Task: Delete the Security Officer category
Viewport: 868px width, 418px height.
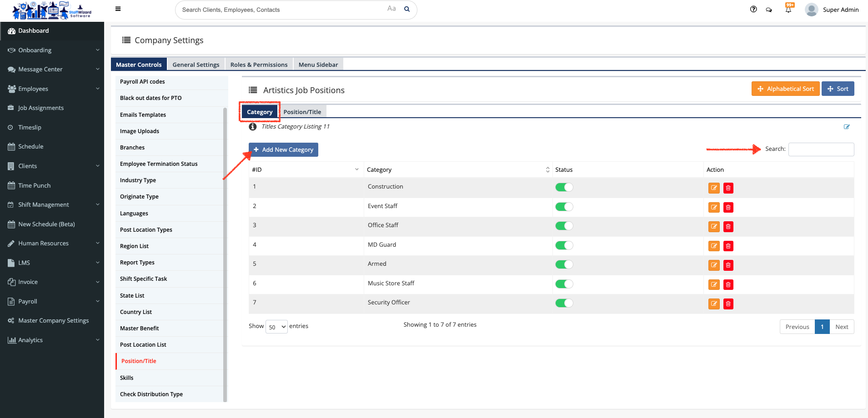Action: [x=728, y=304]
